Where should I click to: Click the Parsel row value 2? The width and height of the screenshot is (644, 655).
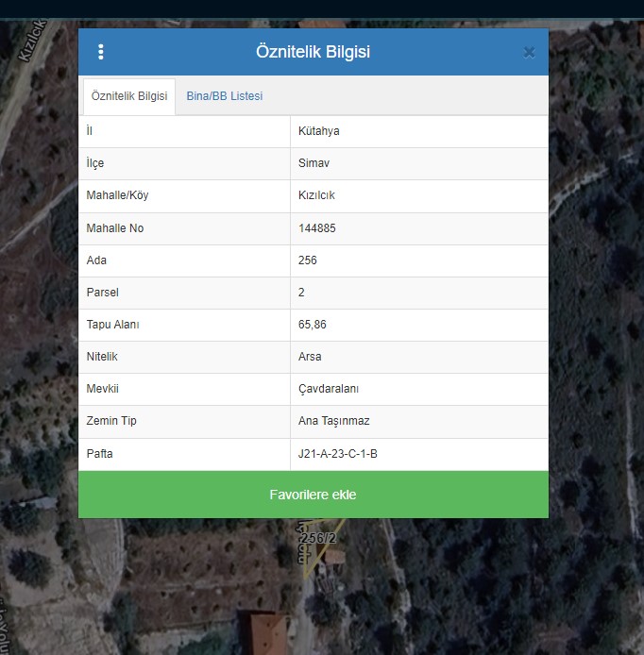click(301, 293)
